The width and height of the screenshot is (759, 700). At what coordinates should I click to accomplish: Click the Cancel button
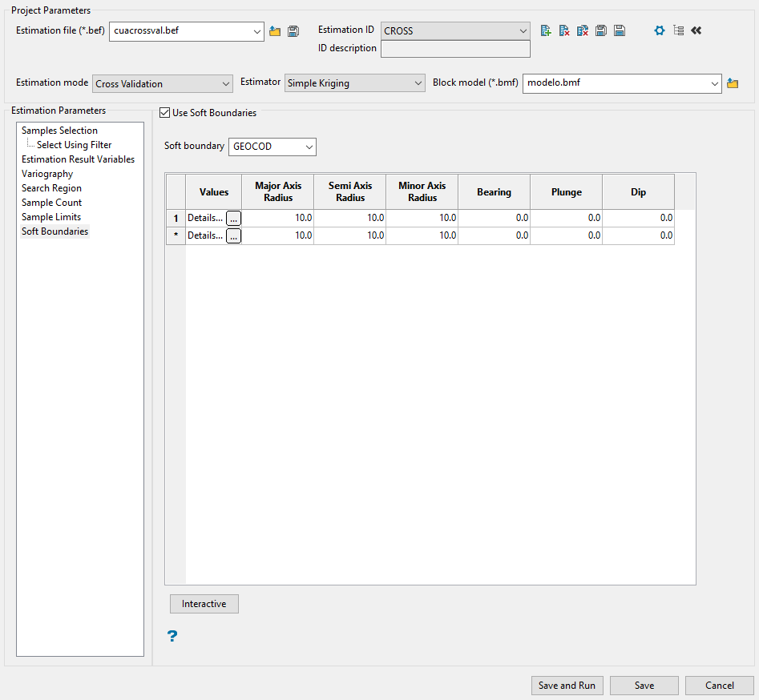(719, 686)
